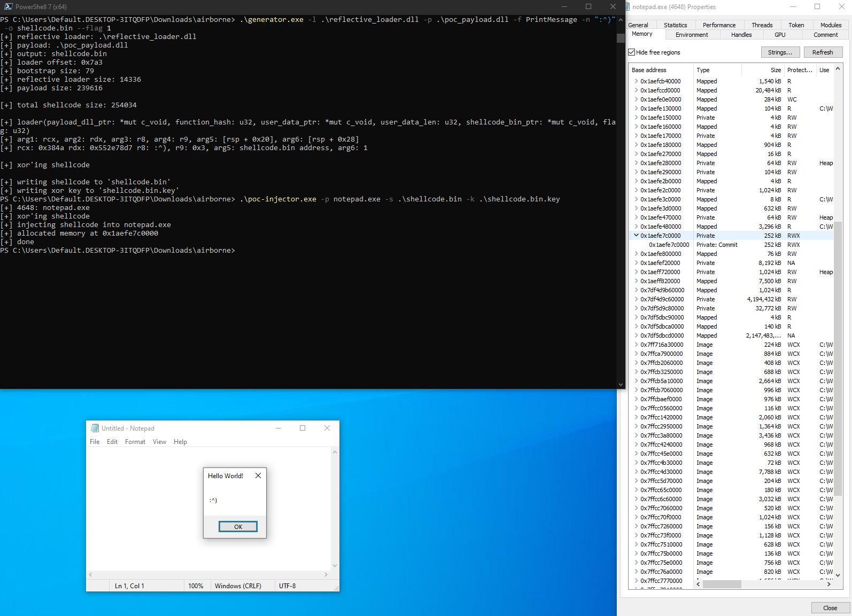Switch to the Performance tab
This screenshot has width=852, height=616.
tap(719, 25)
